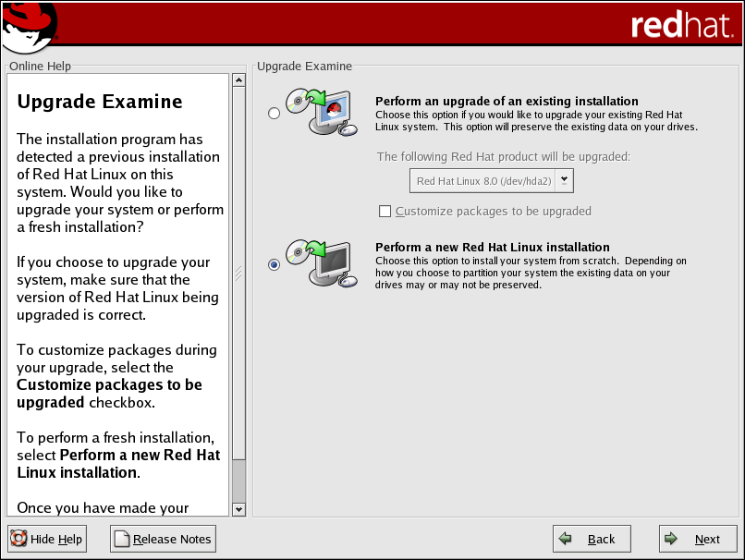Select the upgrade existing installation radio button

click(x=274, y=113)
